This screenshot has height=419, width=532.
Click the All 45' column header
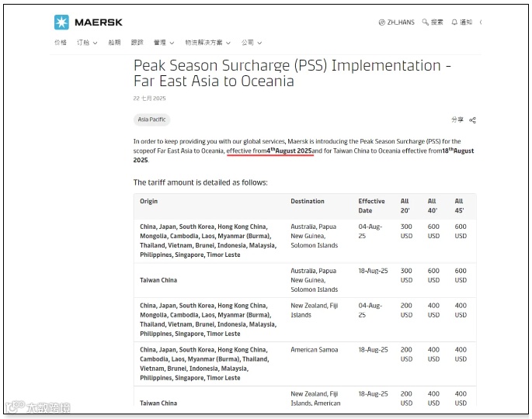coord(460,206)
